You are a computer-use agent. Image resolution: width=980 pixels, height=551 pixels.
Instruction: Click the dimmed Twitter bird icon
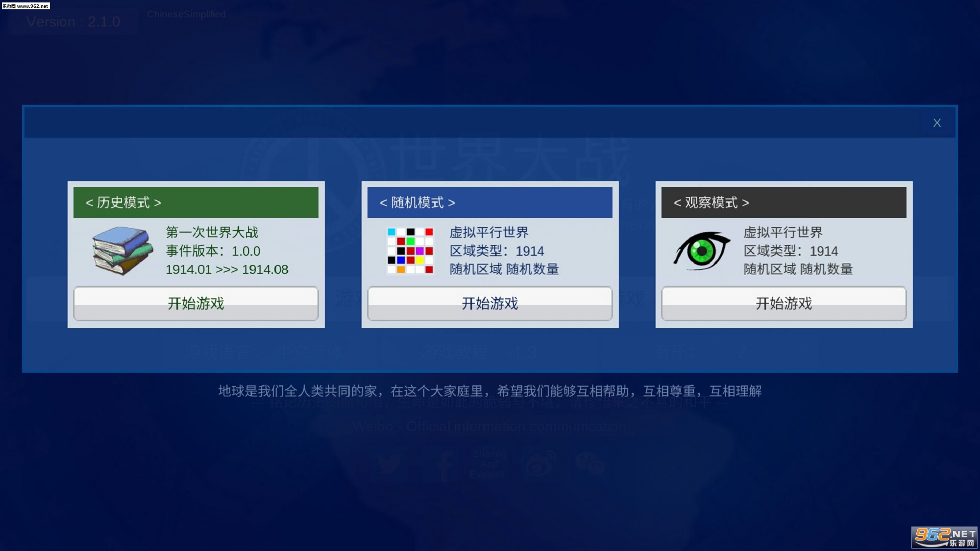point(390,464)
